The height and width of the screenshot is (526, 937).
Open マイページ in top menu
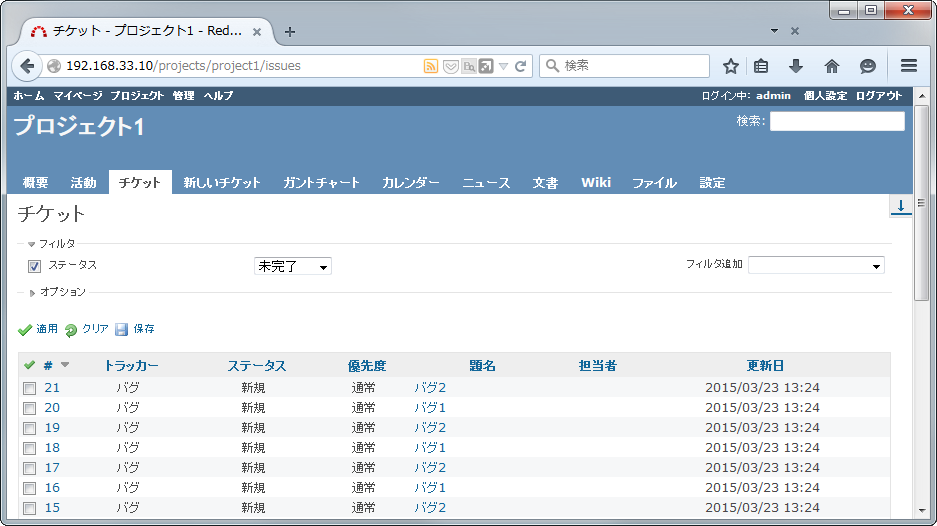(78, 96)
